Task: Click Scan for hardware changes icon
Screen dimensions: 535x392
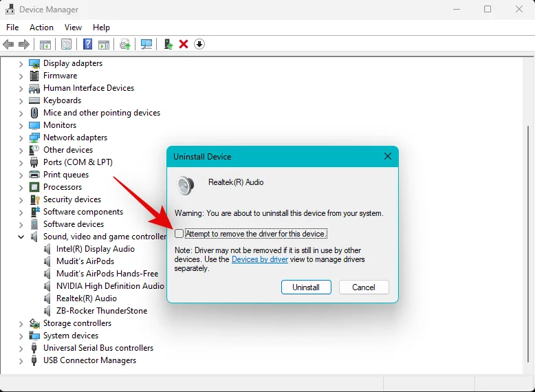Action: 146,44
